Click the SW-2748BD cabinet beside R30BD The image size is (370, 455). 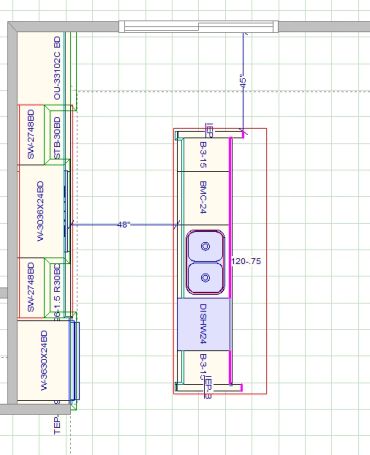coord(31,287)
